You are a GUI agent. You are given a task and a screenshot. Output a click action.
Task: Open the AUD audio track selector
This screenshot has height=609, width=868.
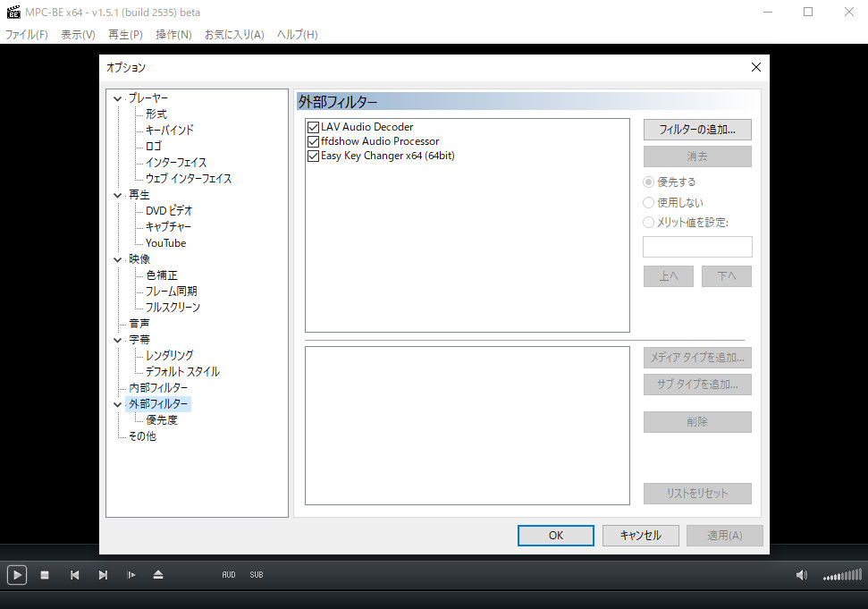(x=229, y=575)
